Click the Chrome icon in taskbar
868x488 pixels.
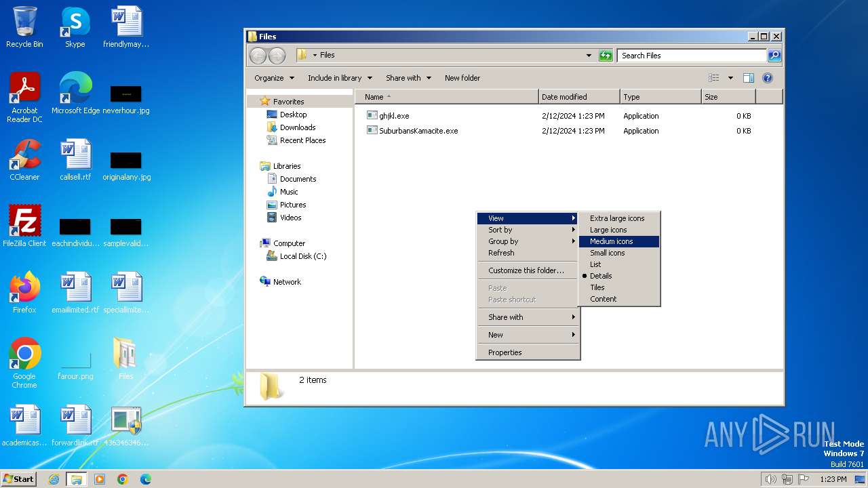[x=123, y=479]
